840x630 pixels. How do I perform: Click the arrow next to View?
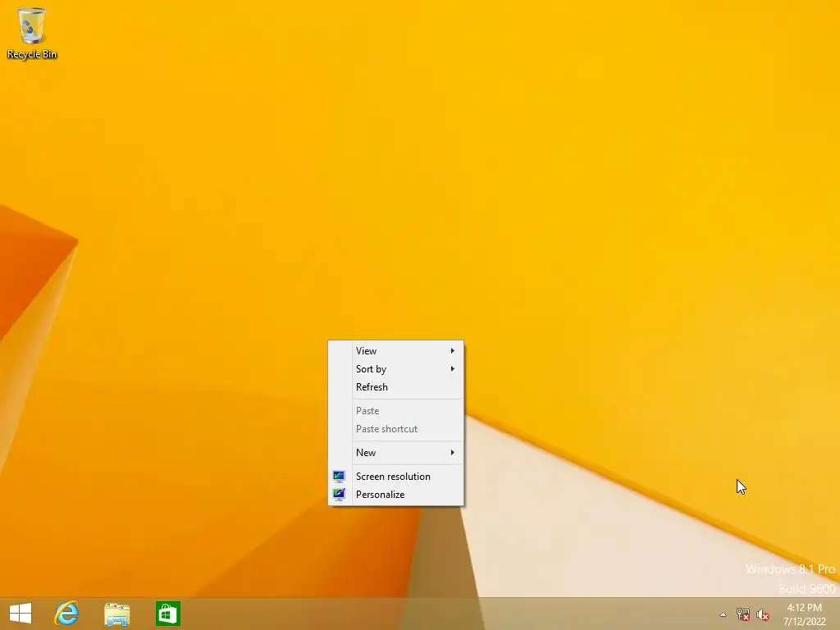[453, 351]
